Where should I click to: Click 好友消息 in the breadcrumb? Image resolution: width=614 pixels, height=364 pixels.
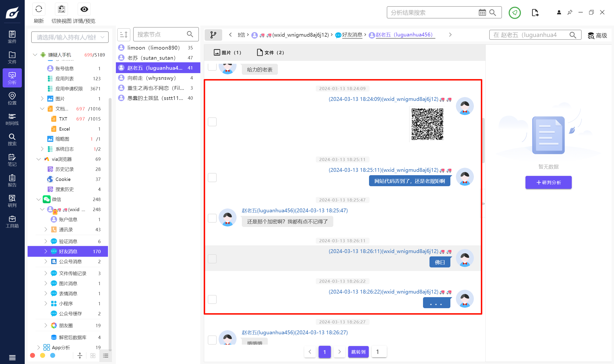click(x=352, y=35)
